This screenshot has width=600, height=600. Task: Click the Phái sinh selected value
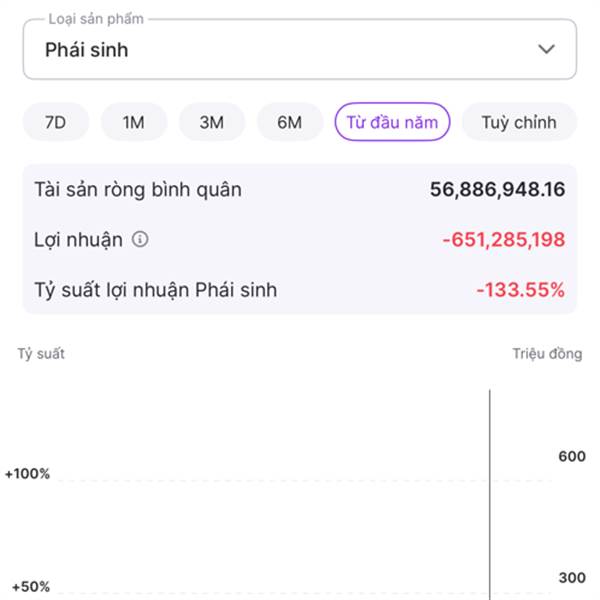(87, 49)
